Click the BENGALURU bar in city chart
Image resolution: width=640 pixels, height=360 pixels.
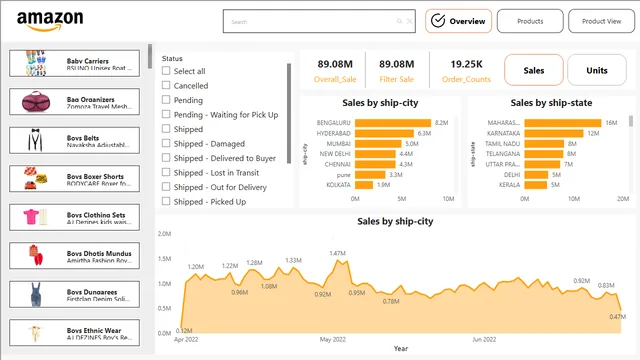393,123
